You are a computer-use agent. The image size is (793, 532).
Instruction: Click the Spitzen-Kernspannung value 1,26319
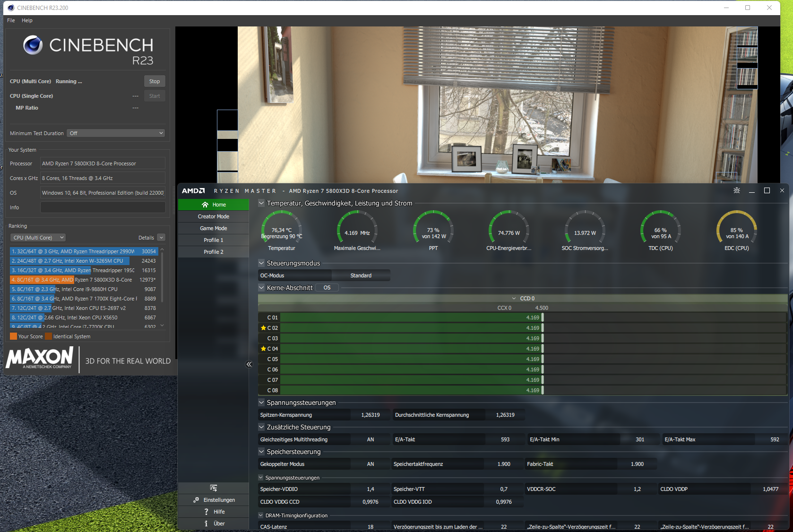coord(371,415)
